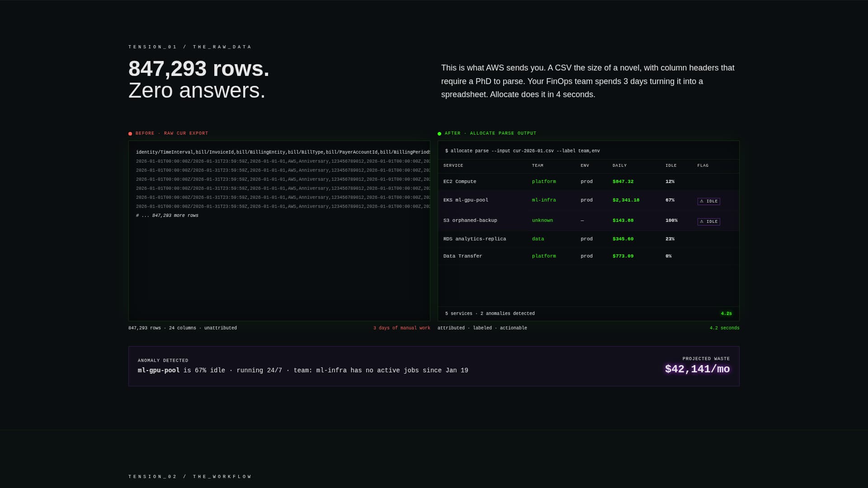Click the 'allocate parse --input cur-2026-01.csv' command line
The height and width of the screenshot is (488, 868).
tap(523, 151)
